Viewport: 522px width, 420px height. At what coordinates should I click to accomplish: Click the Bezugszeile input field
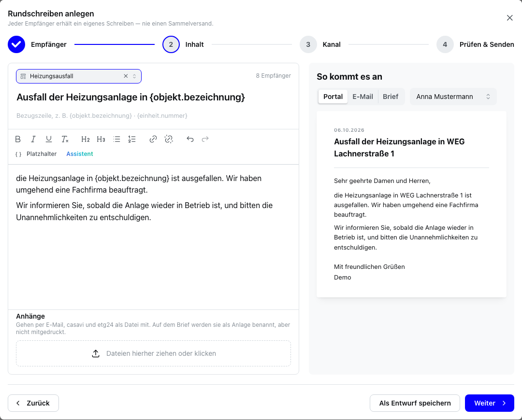pos(154,116)
